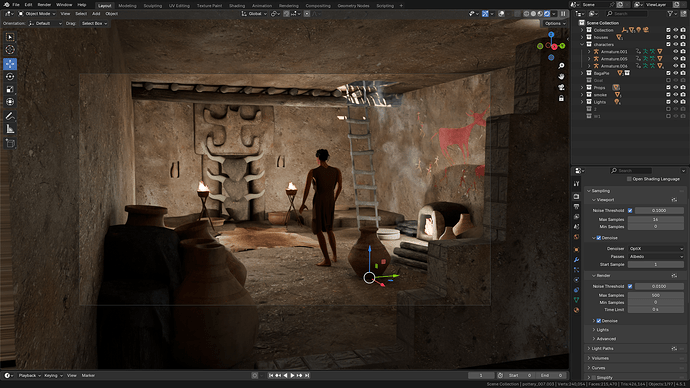Toggle camera view icon in viewport

tap(561, 88)
